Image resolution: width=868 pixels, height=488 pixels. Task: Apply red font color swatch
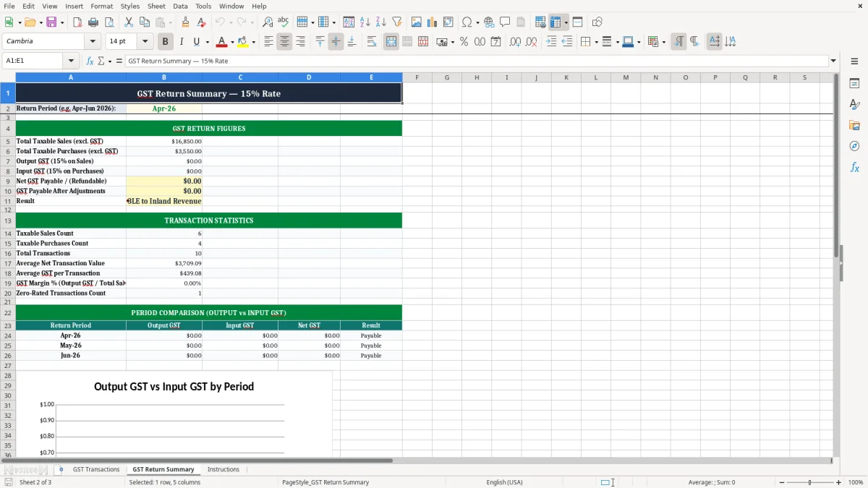[222, 42]
